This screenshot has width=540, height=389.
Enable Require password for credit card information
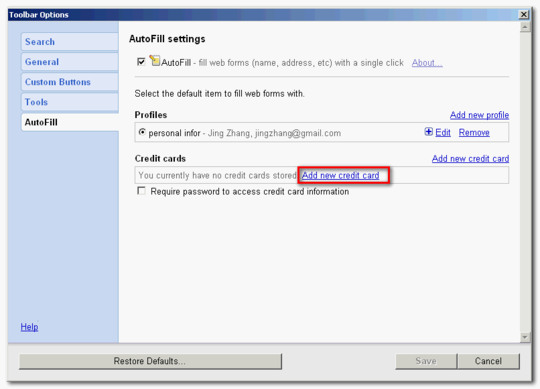coord(141,191)
